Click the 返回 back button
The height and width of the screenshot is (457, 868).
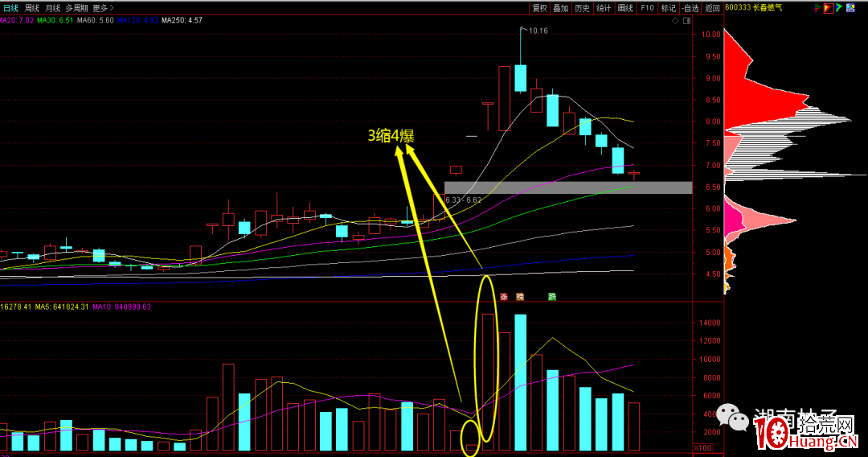click(712, 8)
